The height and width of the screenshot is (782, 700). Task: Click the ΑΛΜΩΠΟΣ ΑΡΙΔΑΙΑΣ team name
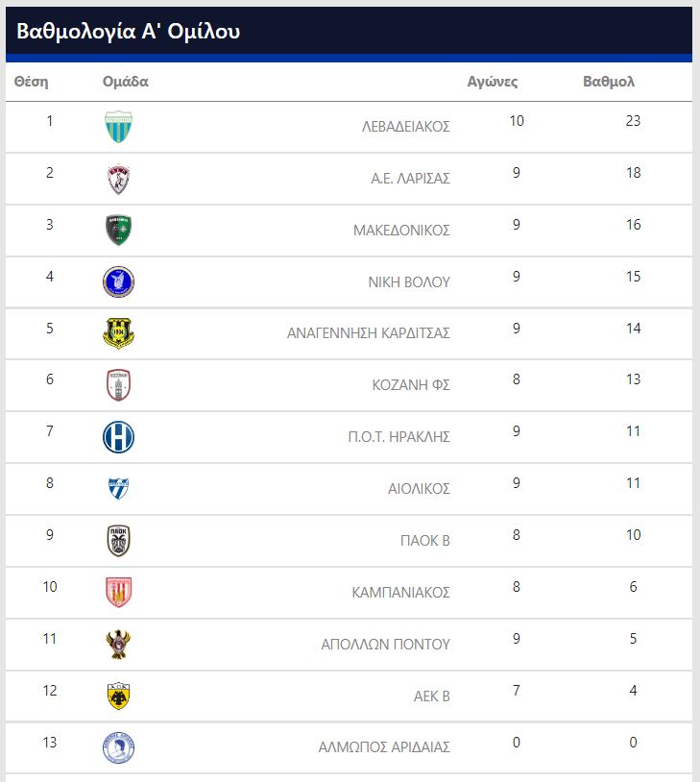click(x=384, y=747)
